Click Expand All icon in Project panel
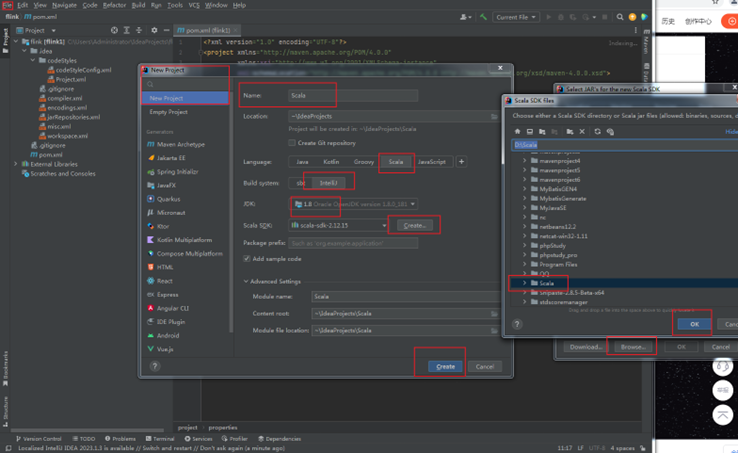The height and width of the screenshot is (453, 738). pos(127,30)
